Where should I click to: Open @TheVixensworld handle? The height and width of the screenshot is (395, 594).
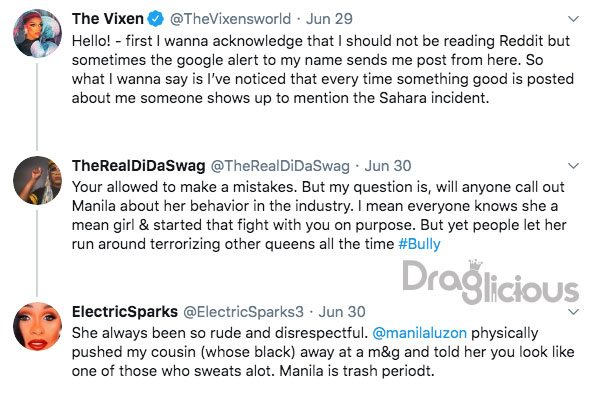[x=230, y=19]
